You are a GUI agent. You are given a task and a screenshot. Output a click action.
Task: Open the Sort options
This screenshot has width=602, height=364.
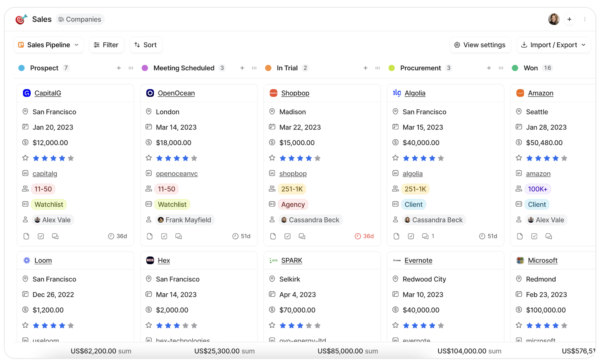[x=146, y=45]
